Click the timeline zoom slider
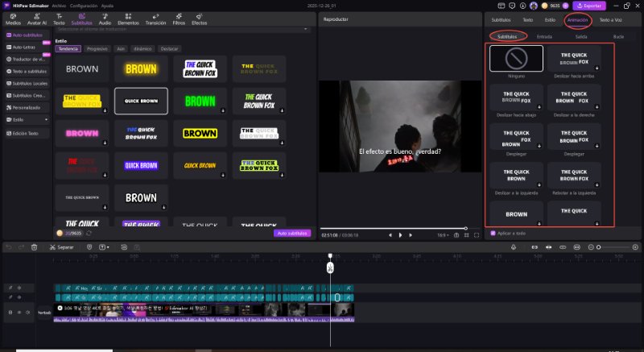This screenshot has width=644, height=352. (x=597, y=246)
